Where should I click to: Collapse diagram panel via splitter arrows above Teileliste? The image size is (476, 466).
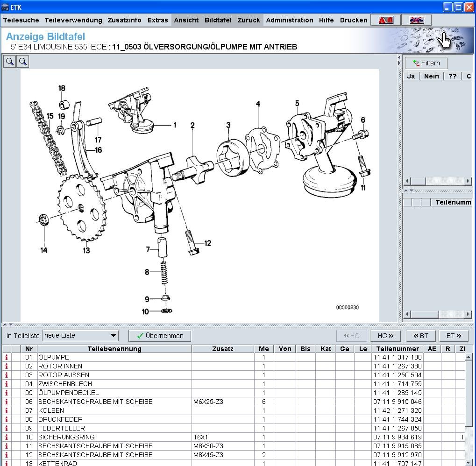[5, 325]
